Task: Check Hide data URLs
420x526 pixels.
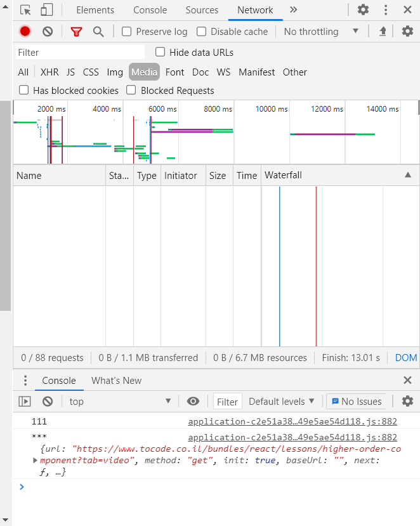Action: point(161,52)
